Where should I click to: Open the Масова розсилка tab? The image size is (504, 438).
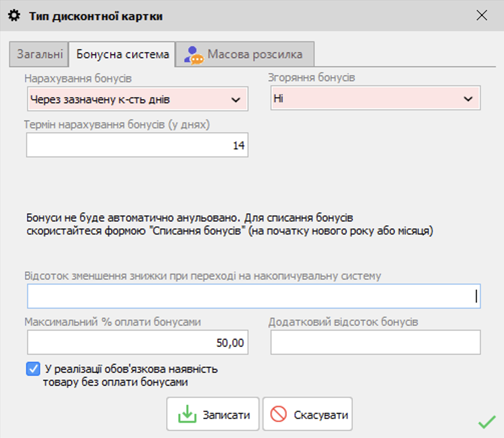245,54
